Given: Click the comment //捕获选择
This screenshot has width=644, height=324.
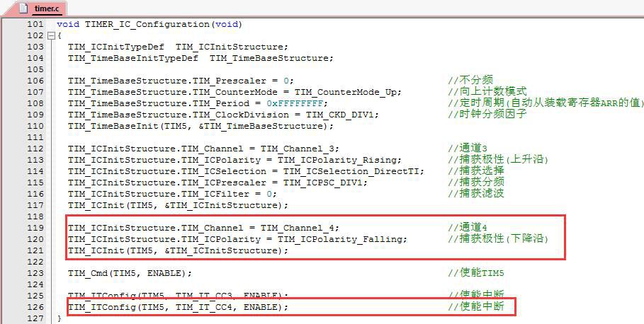Looking at the screenshot, I should click(x=475, y=170).
